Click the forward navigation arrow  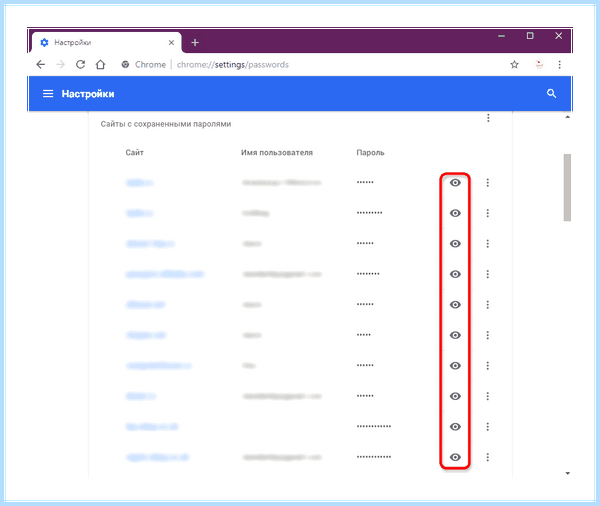tap(60, 65)
